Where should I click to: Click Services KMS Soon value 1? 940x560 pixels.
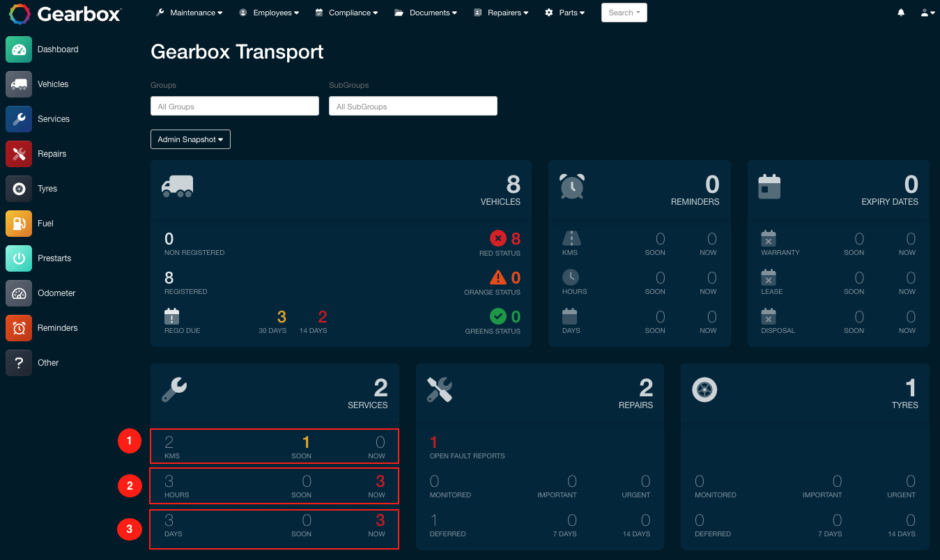(306, 442)
